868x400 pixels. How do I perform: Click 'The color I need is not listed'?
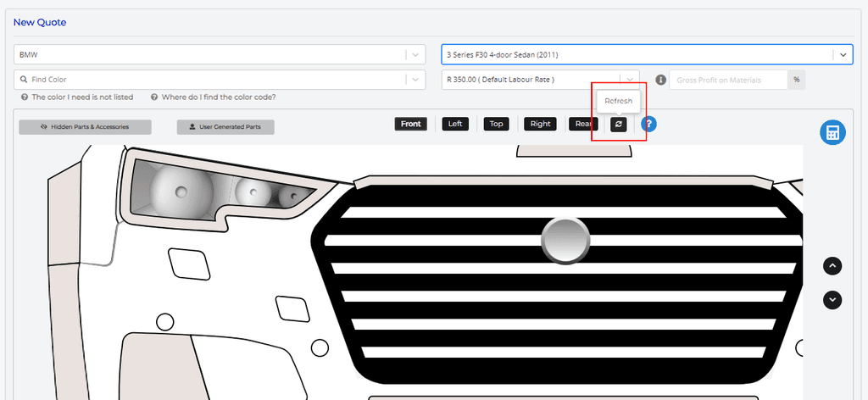pos(82,97)
